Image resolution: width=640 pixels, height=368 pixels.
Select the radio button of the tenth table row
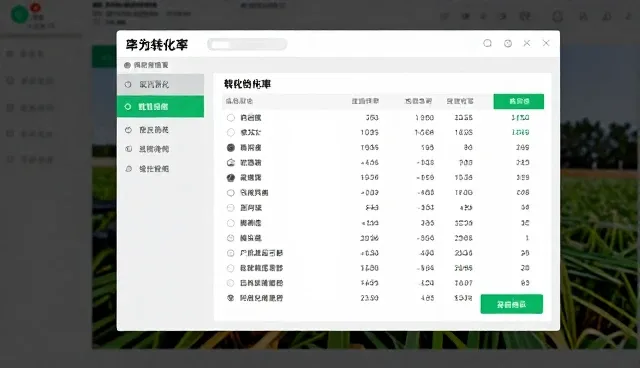click(231, 253)
